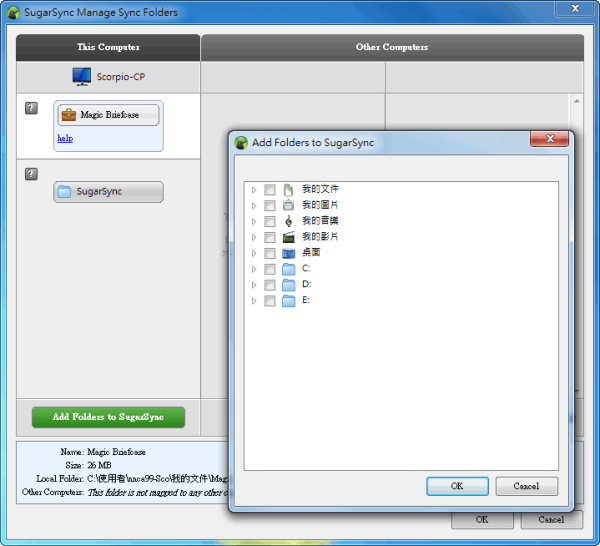Check the 我的文件 checkbox

(270, 189)
